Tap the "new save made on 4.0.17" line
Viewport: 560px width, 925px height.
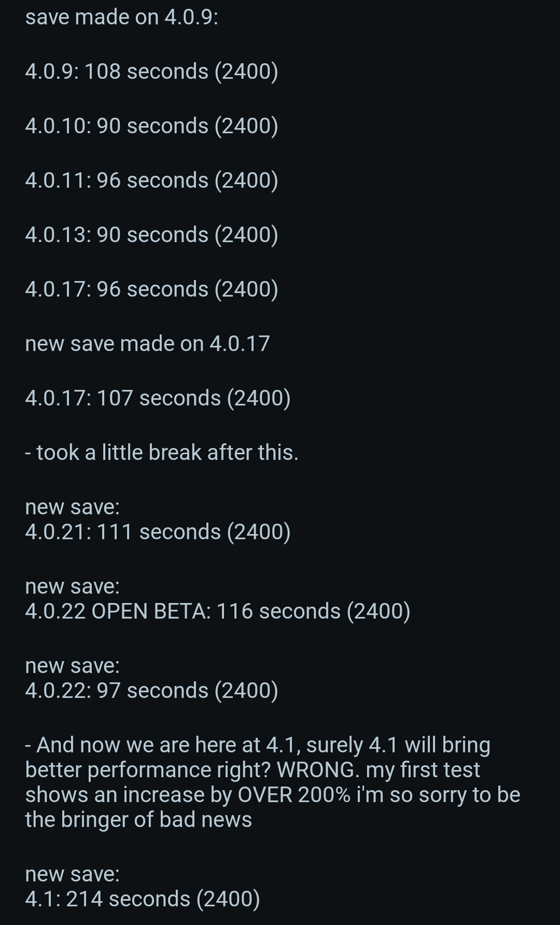(147, 344)
